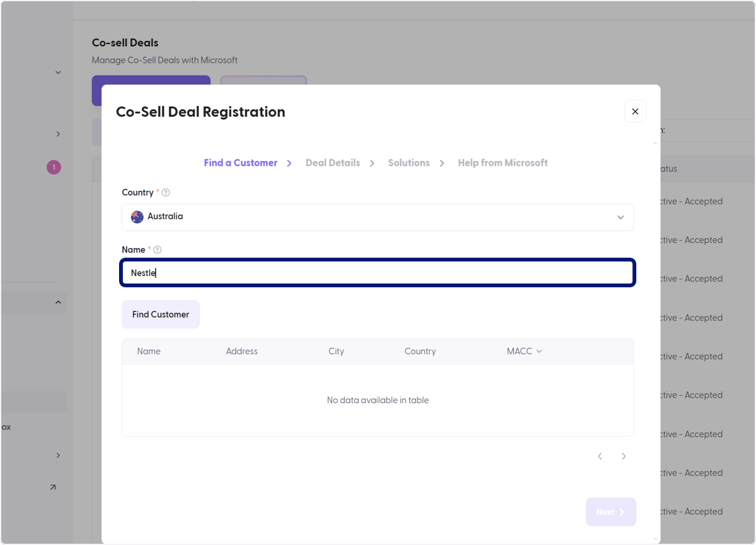Sort by the MACC column chevron
Viewport: 756px width, 545px height.
(x=539, y=352)
